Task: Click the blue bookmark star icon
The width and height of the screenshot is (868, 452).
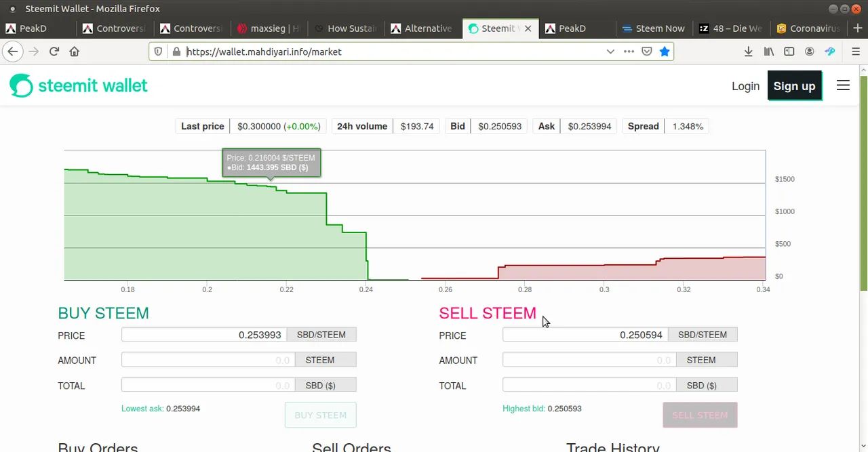Action: point(665,52)
